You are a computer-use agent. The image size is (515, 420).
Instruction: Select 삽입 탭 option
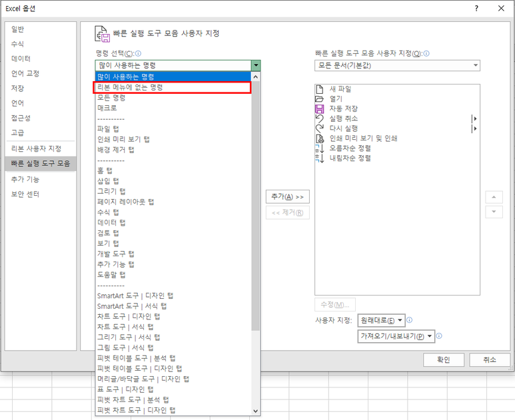click(173, 181)
